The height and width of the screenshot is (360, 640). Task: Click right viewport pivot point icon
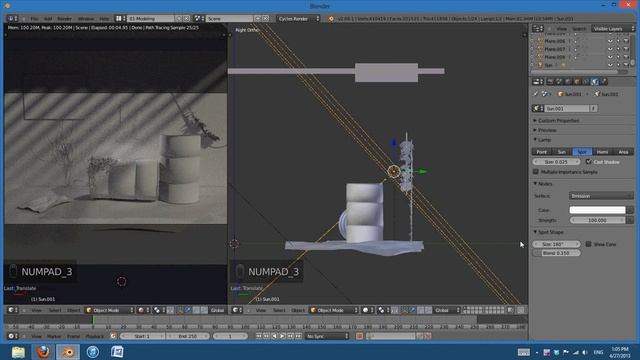click(383, 310)
